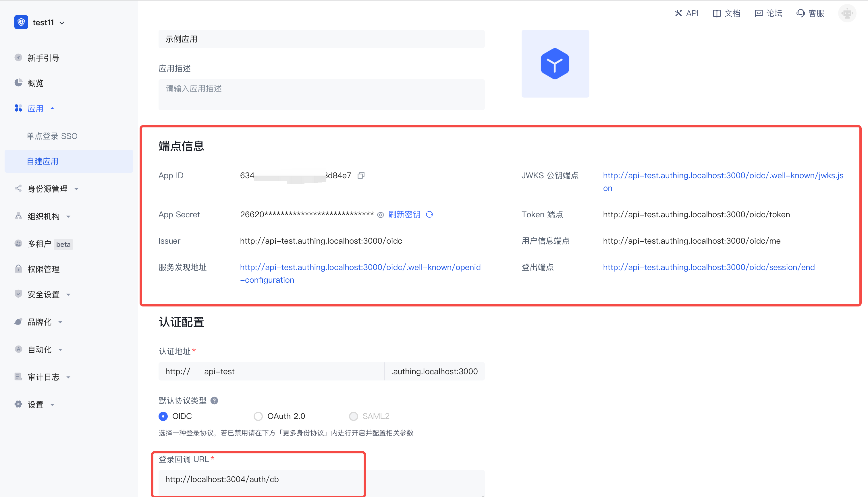Reveal App Secret with the eye icon
The height and width of the screenshot is (497, 868).
pyautogui.click(x=381, y=215)
